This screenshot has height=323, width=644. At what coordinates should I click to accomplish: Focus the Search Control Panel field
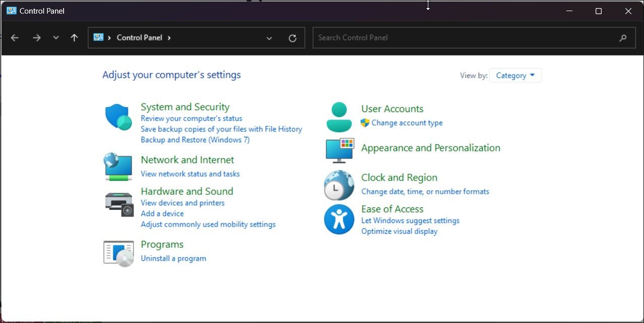474,38
